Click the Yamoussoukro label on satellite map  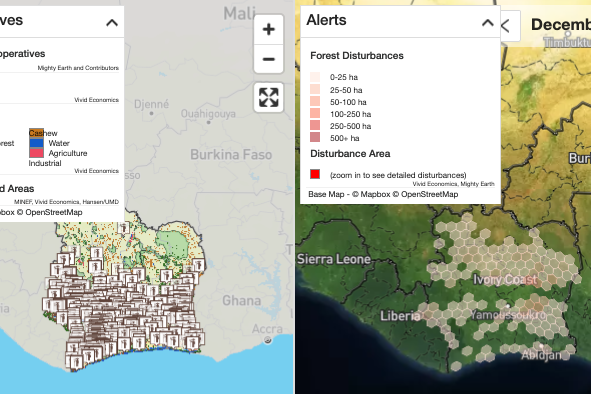pyautogui.click(x=508, y=314)
